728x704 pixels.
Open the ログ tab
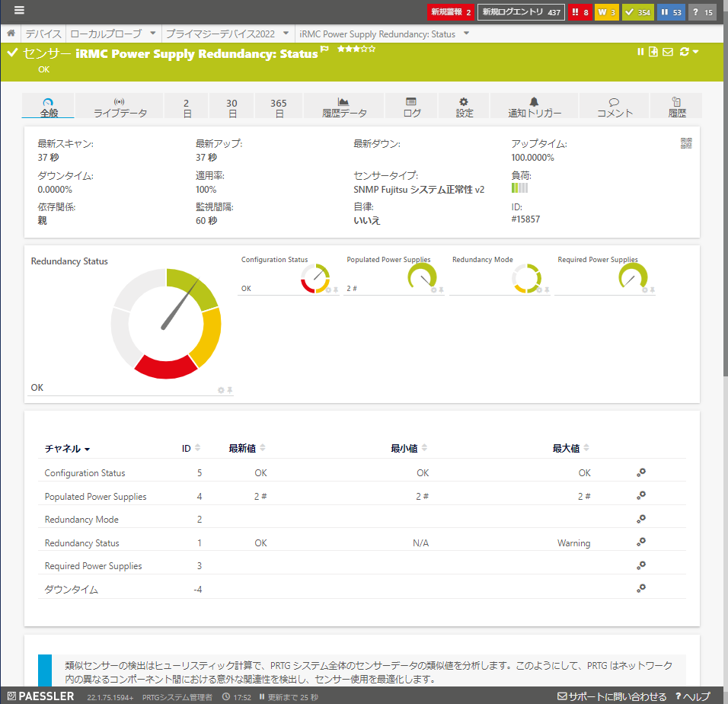(x=411, y=107)
